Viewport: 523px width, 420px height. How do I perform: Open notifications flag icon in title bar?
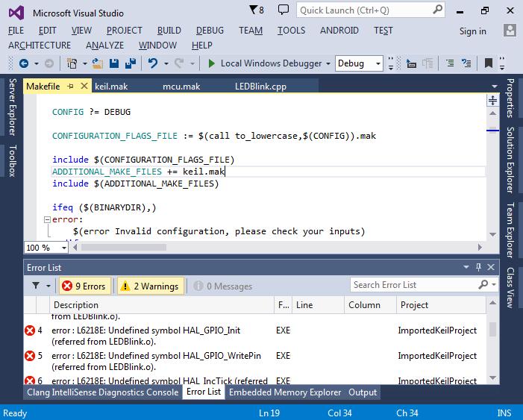254,10
